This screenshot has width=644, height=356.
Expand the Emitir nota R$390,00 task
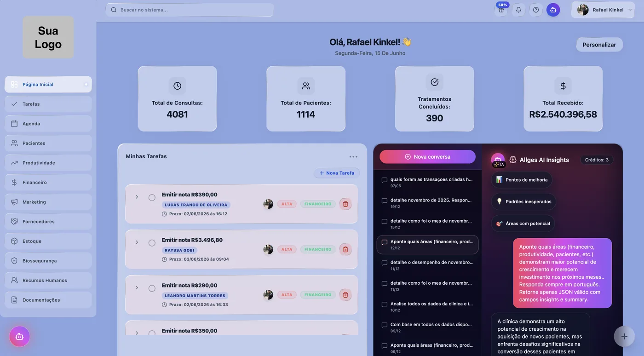(x=137, y=197)
